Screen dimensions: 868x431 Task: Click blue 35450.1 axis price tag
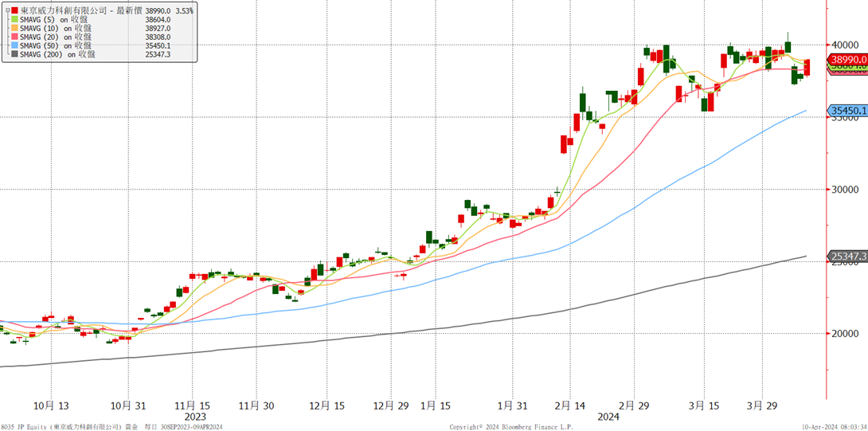pyautogui.click(x=847, y=111)
